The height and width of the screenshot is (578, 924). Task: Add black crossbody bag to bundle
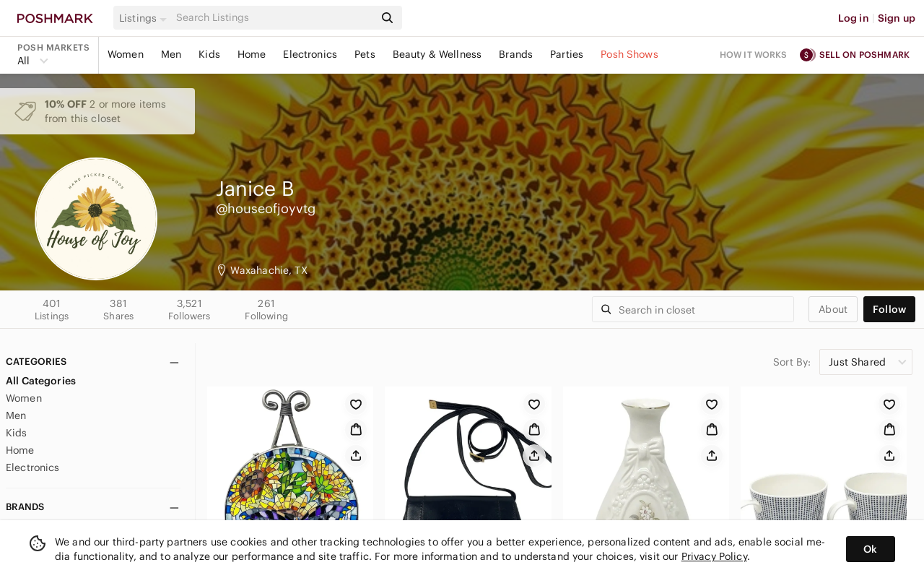[x=534, y=430]
